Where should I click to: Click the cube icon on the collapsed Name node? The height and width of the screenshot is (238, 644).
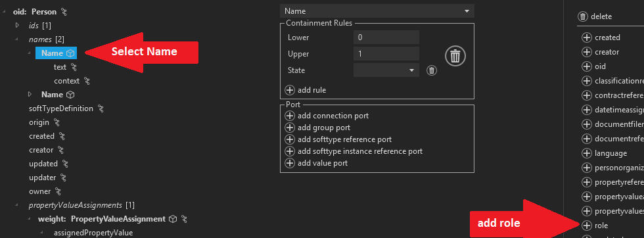[70, 95]
